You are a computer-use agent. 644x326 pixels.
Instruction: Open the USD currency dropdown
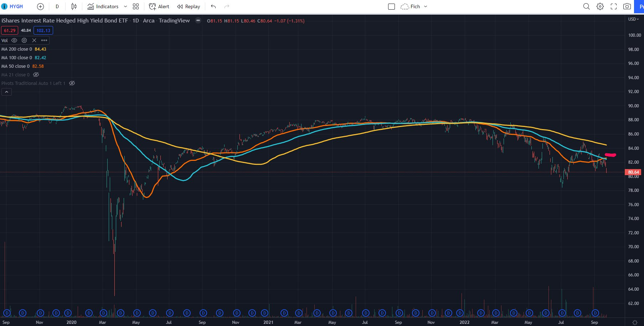[634, 19]
